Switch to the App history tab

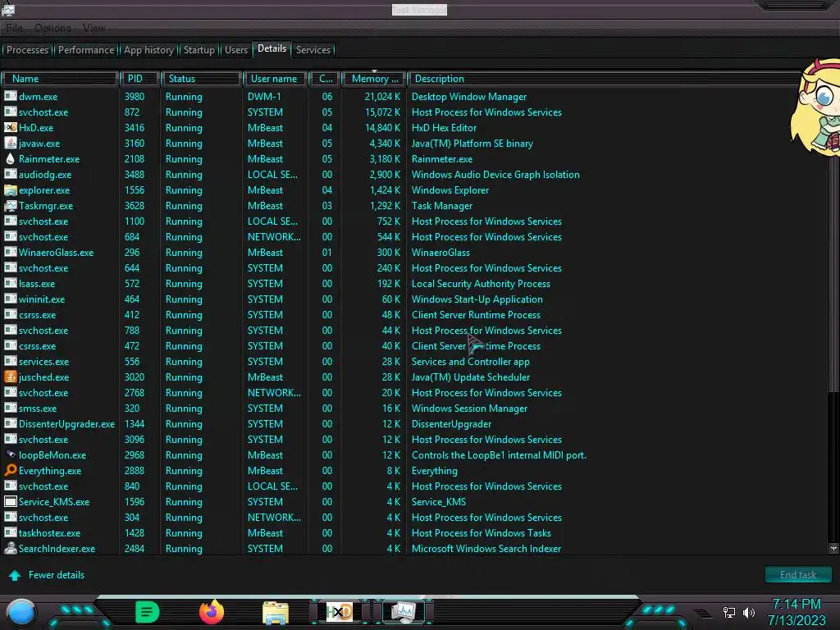[x=149, y=50]
